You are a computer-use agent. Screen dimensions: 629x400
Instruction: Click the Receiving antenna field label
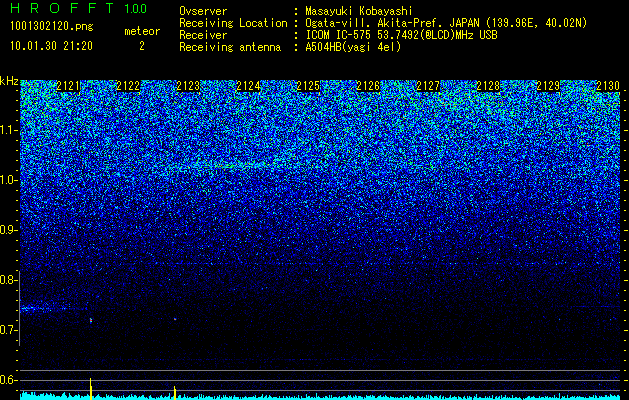pos(230,47)
